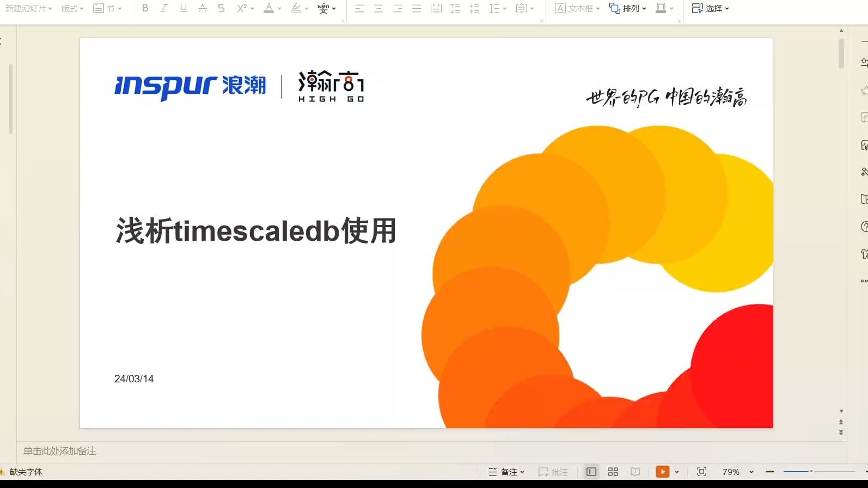Open the shape outline color tool

point(661,8)
